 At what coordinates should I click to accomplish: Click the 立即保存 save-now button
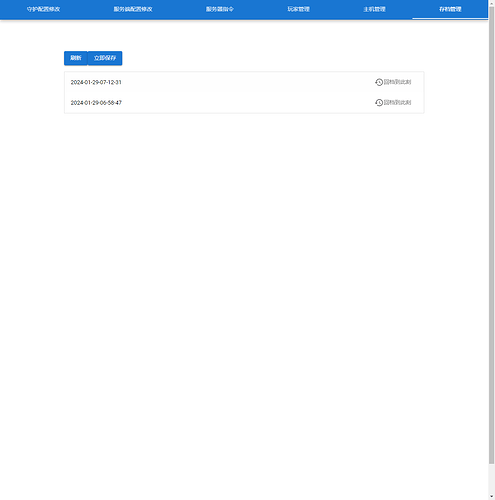point(105,58)
